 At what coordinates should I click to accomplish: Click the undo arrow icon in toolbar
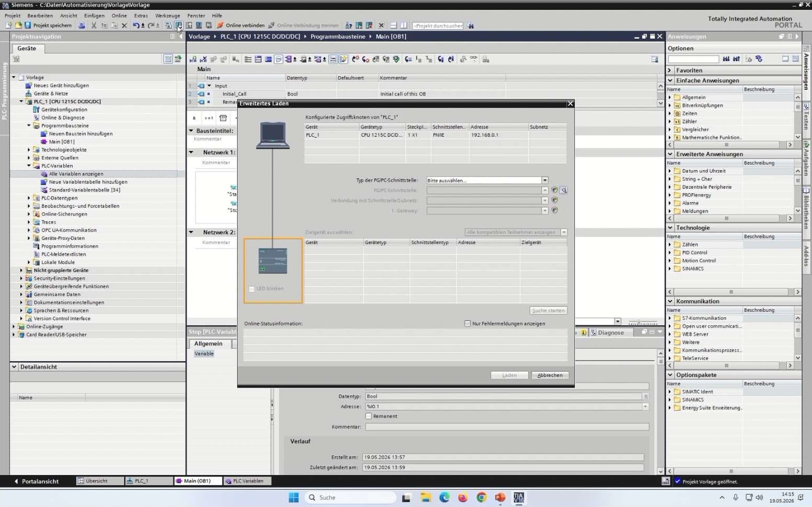pos(136,25)
